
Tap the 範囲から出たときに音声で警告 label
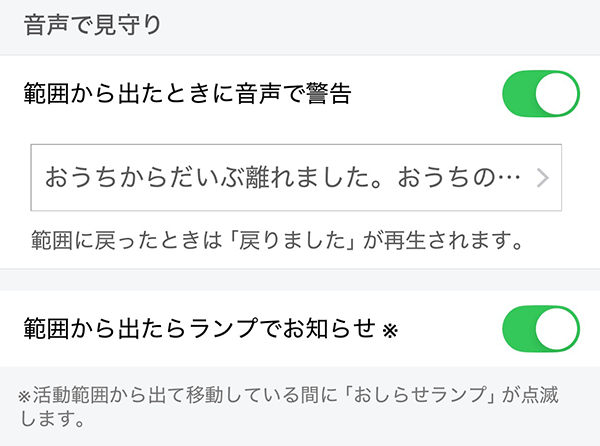pos(186,95)
